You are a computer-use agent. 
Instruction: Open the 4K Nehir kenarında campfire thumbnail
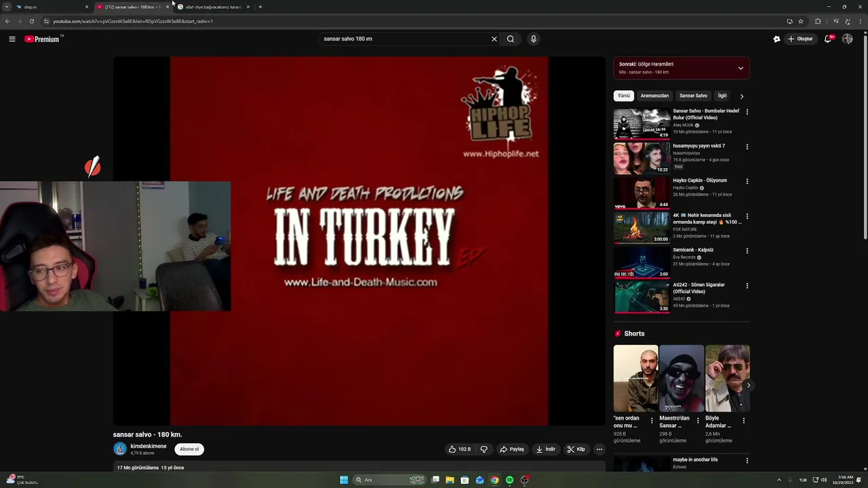(642, 228)
